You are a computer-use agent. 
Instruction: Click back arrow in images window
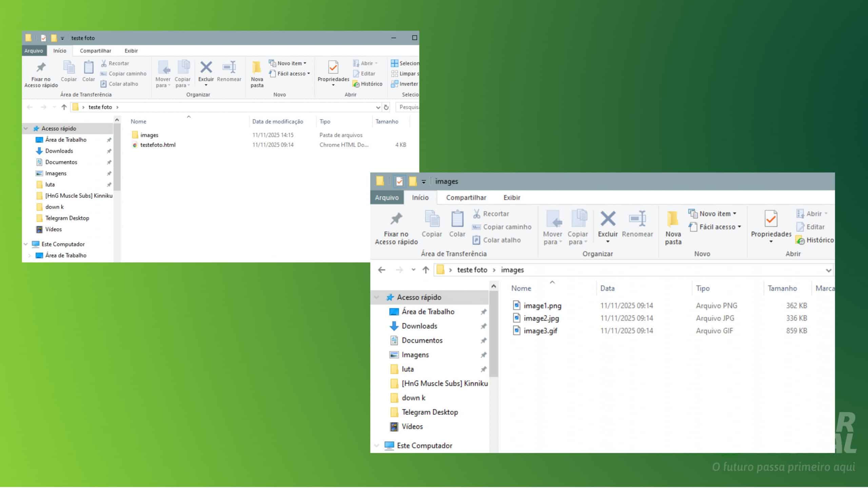point(381,270)
